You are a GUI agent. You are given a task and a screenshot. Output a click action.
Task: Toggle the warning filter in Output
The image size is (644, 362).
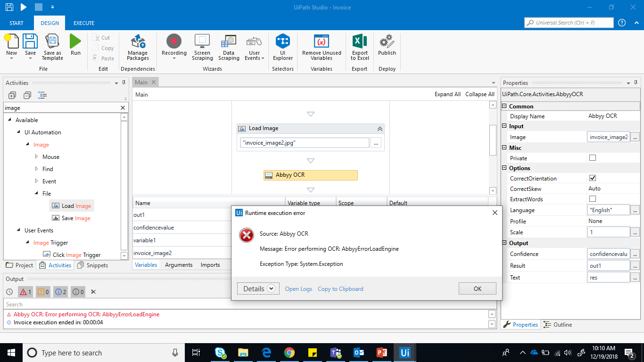pyautogui.click(x=43, y=292)
